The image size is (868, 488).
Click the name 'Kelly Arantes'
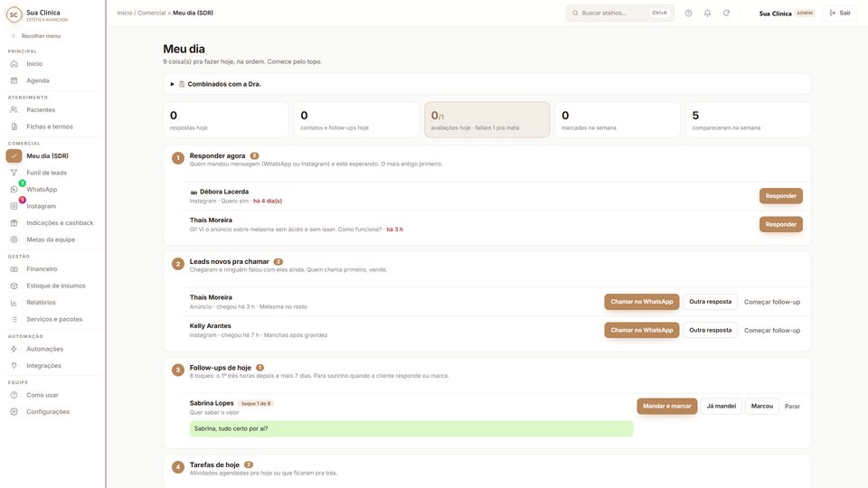coord(211,326)
